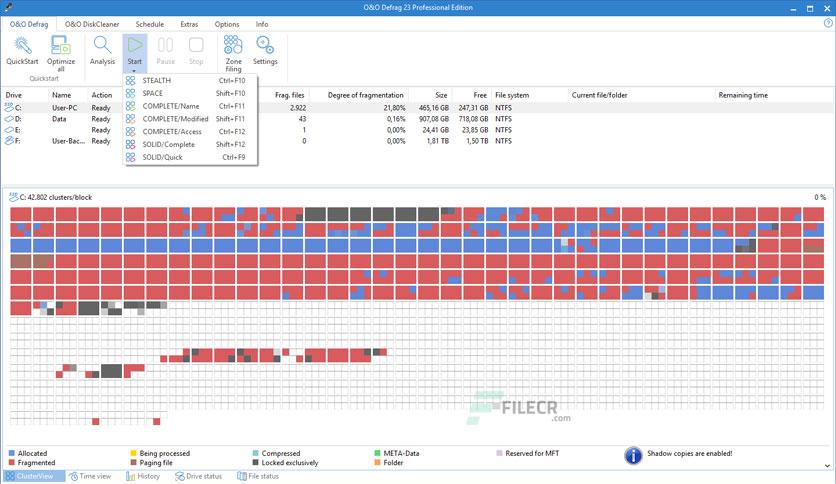The image size is (836, 484).
Task: Click the User-Bac... name cell
Action: (68, 141)
